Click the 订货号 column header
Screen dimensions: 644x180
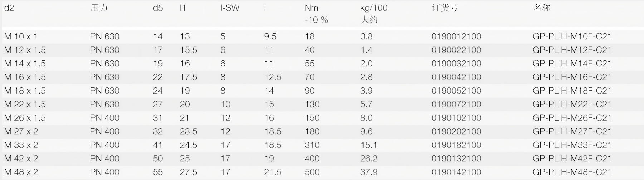[445, 8]
